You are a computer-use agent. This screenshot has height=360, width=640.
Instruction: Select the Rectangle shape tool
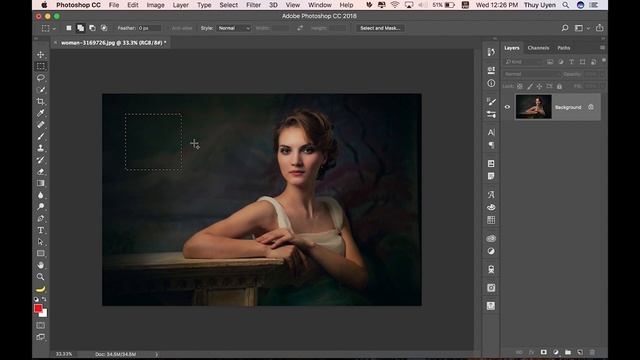40,253
